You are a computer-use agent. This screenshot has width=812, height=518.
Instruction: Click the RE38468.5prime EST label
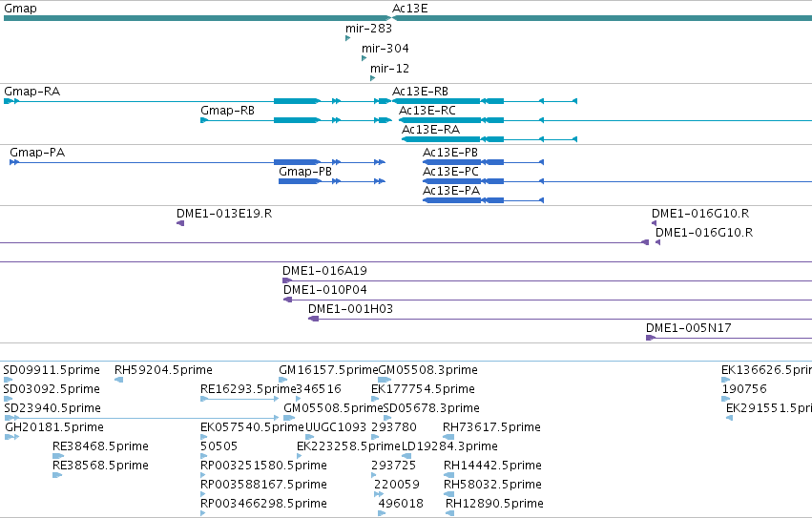[100, 446]
